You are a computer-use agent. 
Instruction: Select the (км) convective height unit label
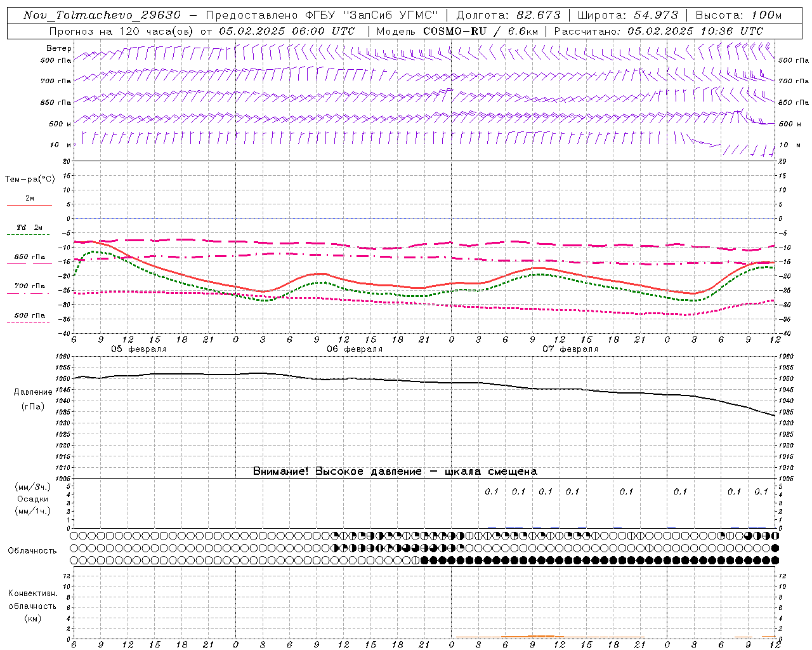32,618
